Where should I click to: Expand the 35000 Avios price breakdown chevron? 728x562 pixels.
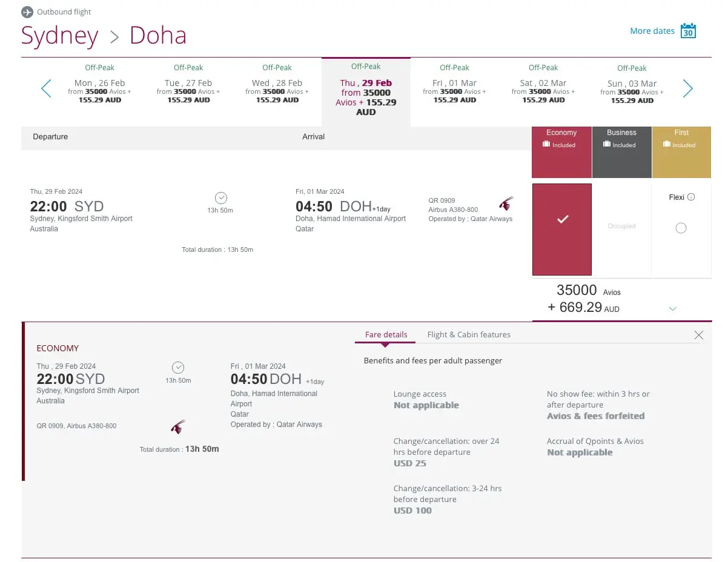(673, 308)
